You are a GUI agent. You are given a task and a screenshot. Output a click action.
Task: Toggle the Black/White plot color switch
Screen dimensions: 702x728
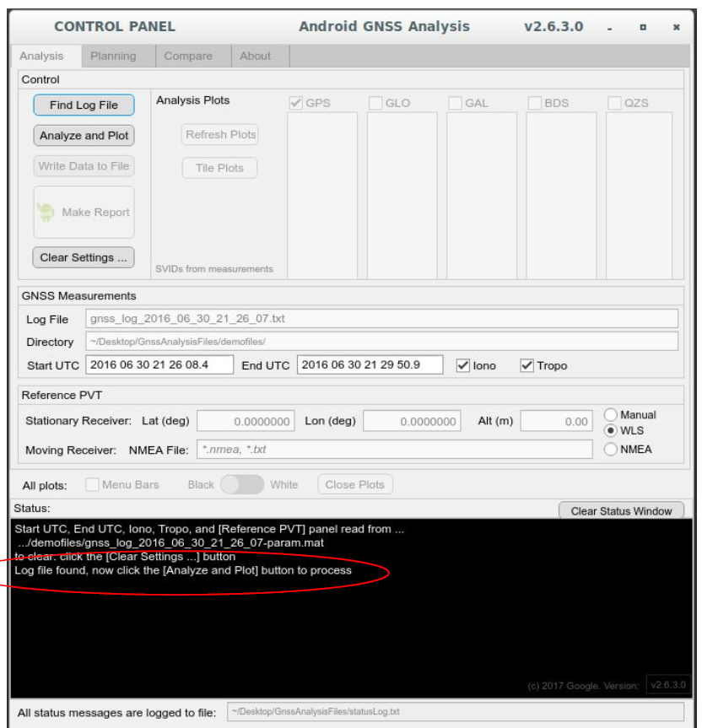(x=241, y=485)
